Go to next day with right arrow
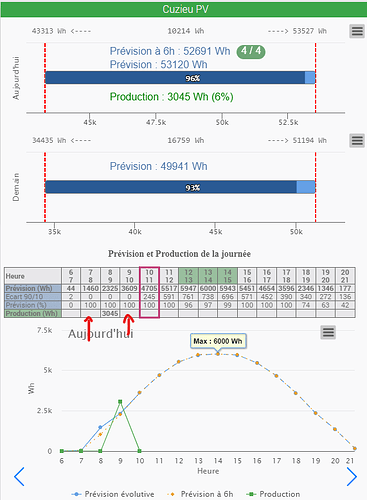367x500 pixels. coord(351,477)
